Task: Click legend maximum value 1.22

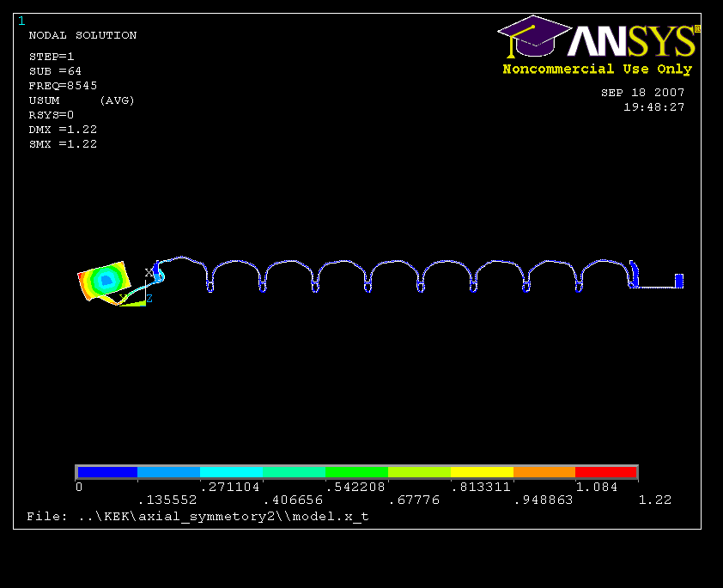Action: (x=655, y=500)
